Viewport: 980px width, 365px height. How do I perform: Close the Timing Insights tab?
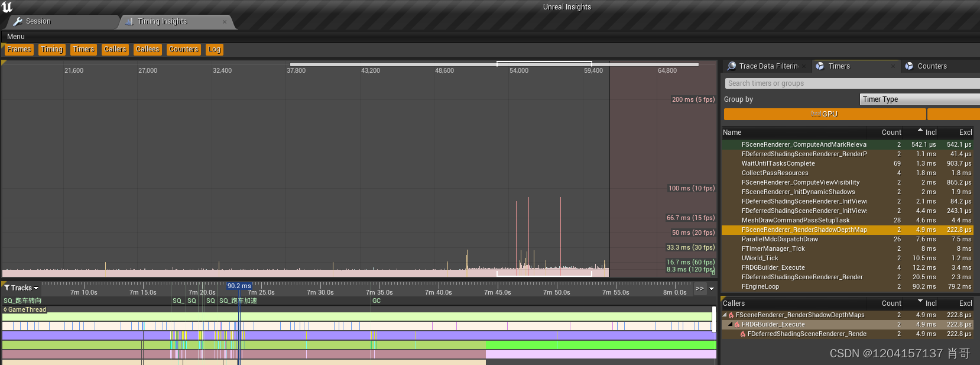pyautogui.click(x=225, y=22)
